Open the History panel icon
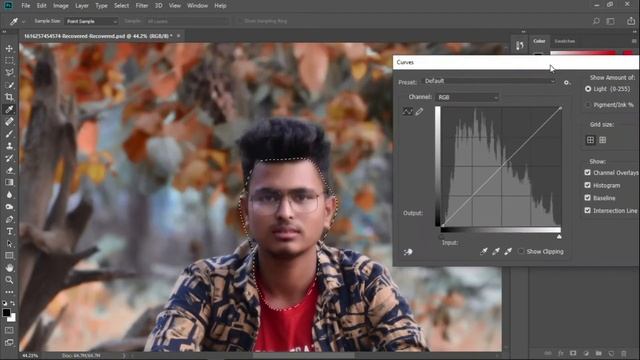Viewport: 640px width, 360px height. point(520,45)
